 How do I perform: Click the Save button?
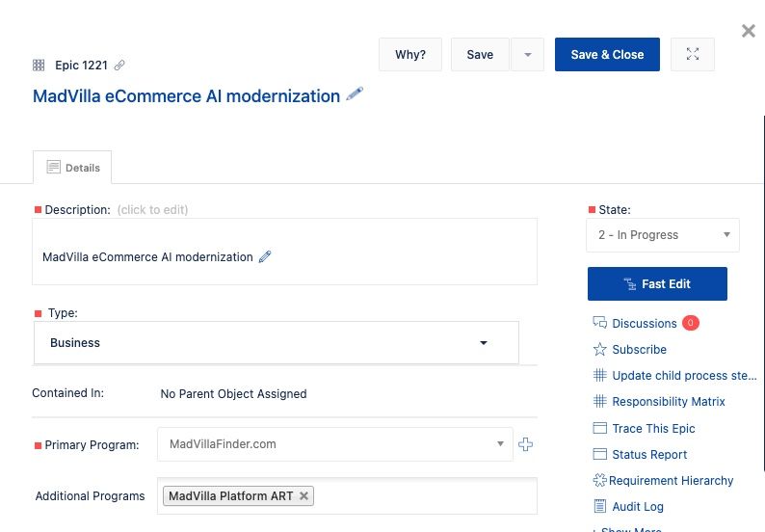480,54
